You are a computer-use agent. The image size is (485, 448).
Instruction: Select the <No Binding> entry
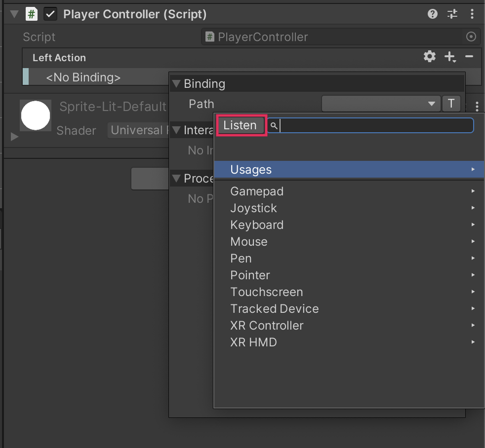coord(83,77)
